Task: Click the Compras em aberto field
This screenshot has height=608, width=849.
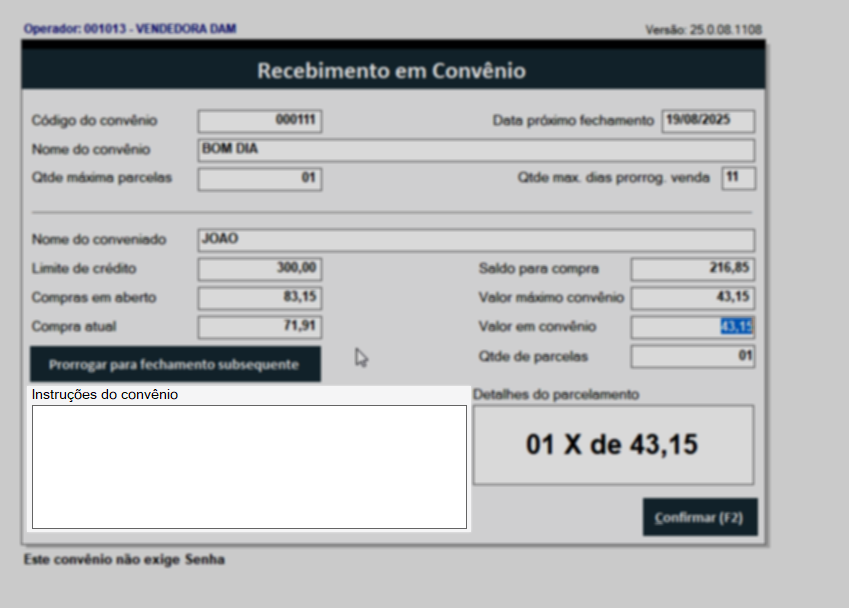Action: coord(260,298)
